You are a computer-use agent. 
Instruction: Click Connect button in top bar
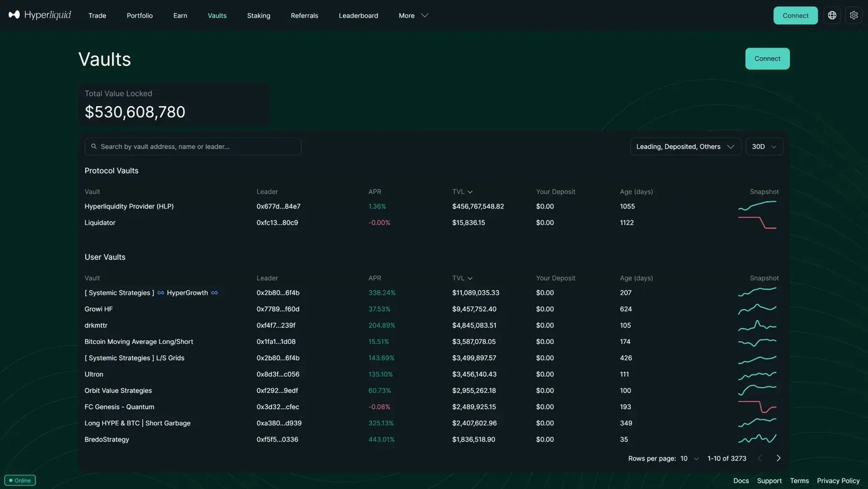click(795, 16)
